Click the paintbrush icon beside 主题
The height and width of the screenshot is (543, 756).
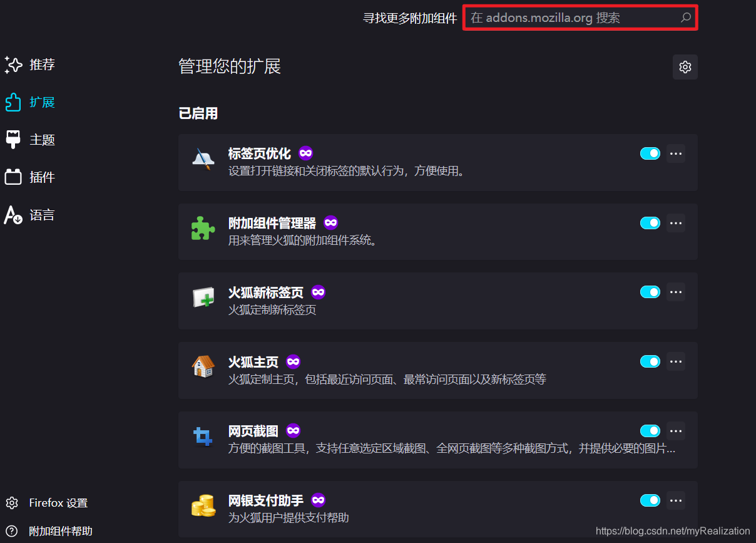13,140
